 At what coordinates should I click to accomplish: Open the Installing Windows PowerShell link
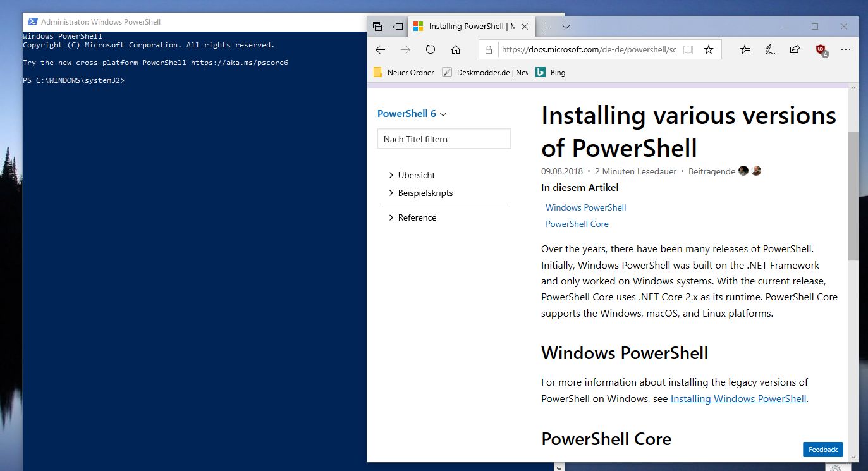(x=737, y=398)
